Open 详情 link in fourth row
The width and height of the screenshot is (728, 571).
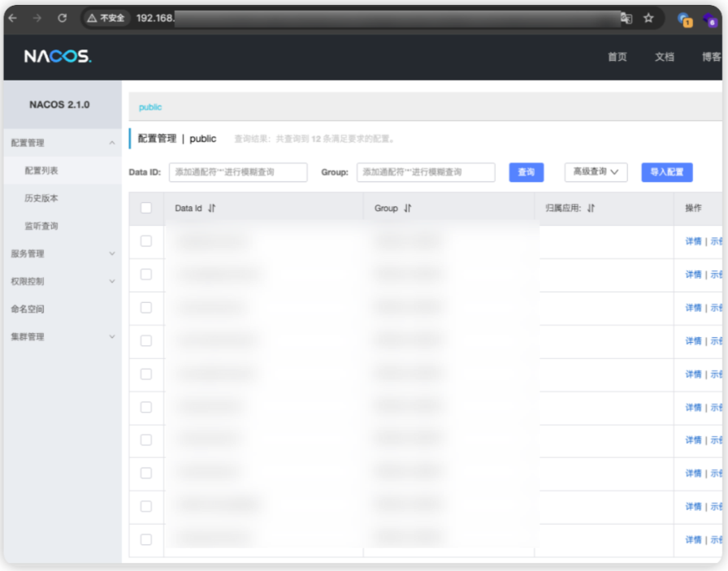(x=693, y=341)
